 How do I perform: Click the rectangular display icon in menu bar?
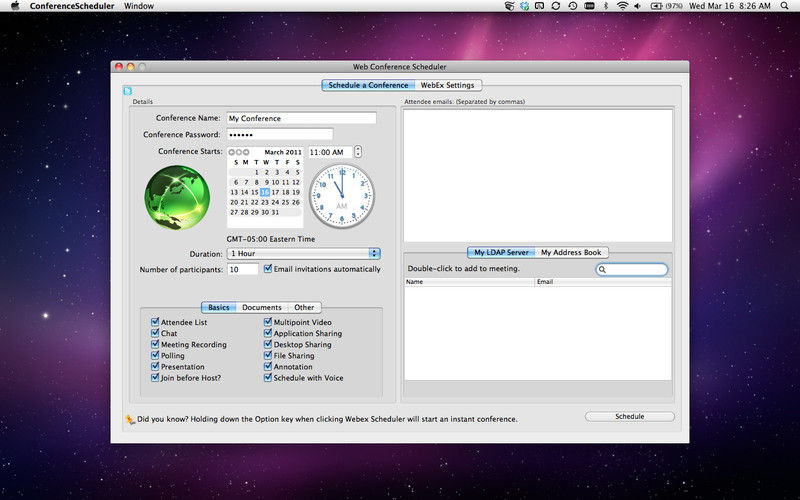(x=539, y=6)
